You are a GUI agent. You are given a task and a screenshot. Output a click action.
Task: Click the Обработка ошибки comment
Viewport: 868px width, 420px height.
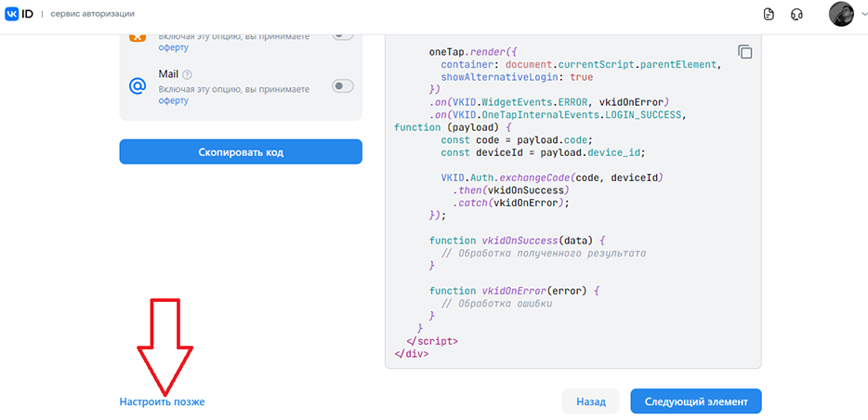pos(496,303)
